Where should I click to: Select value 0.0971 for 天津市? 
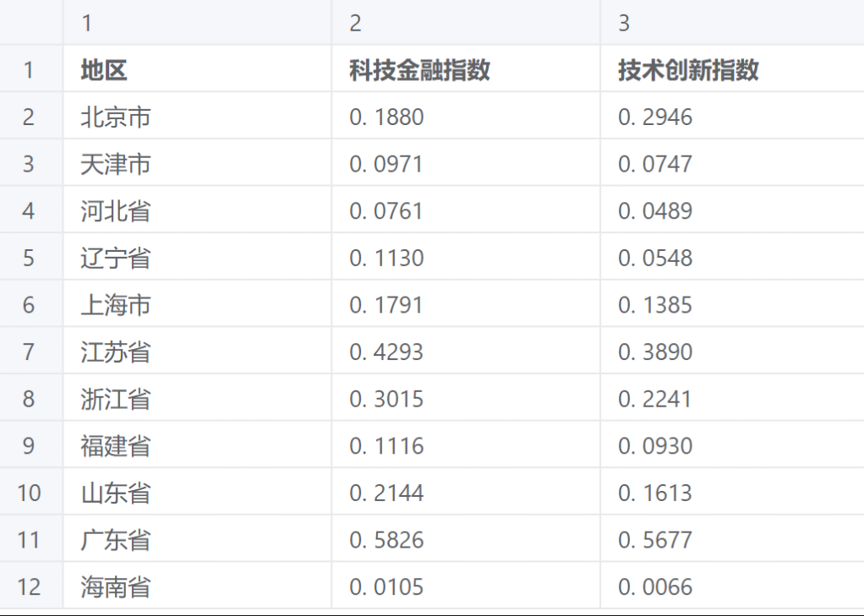tap(386, 164)
